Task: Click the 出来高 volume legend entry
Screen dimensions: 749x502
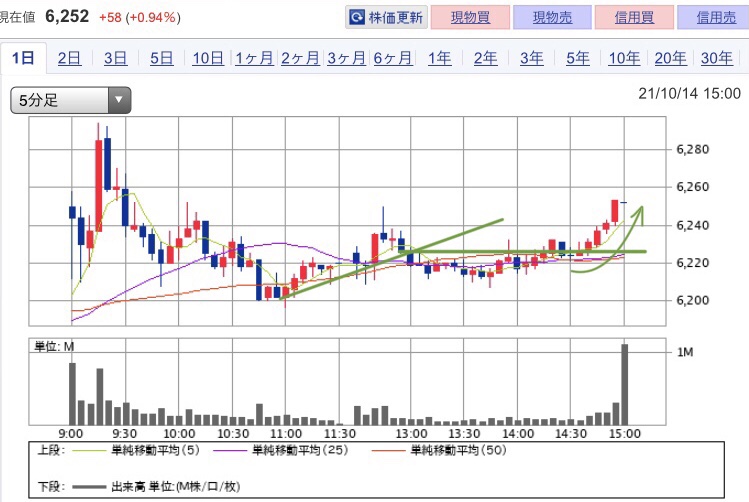Action: 156,487
